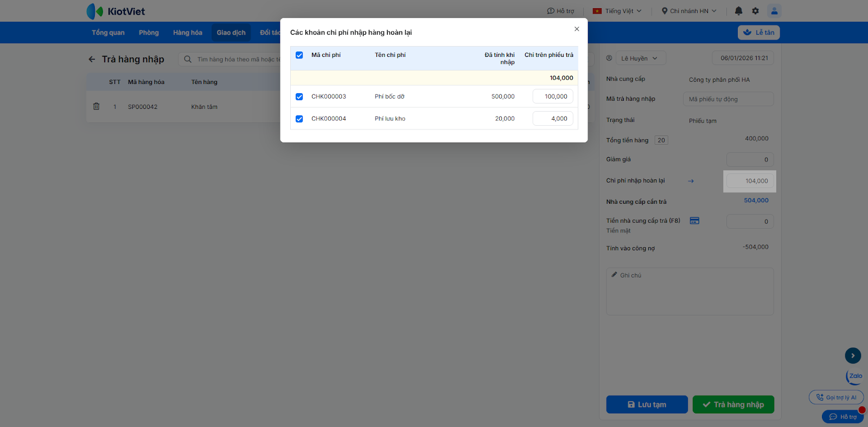The width and height of the screenshot is (868, 427).
Task: Open the Hỗ trợ chat button
Action: pyautogui.click(x=843, y=417)
